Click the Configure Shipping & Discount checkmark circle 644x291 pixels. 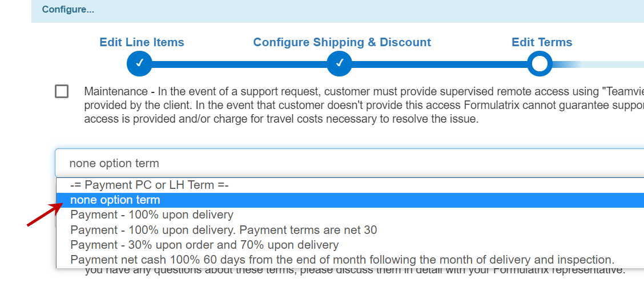coord(339,64)
